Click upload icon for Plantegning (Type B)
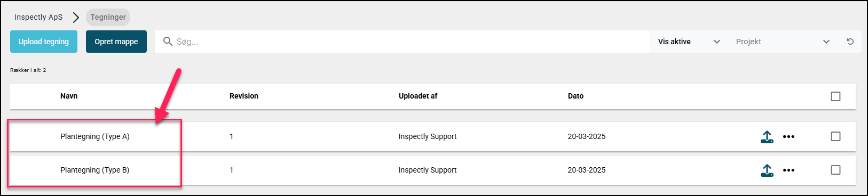 [x=767, y=170]
